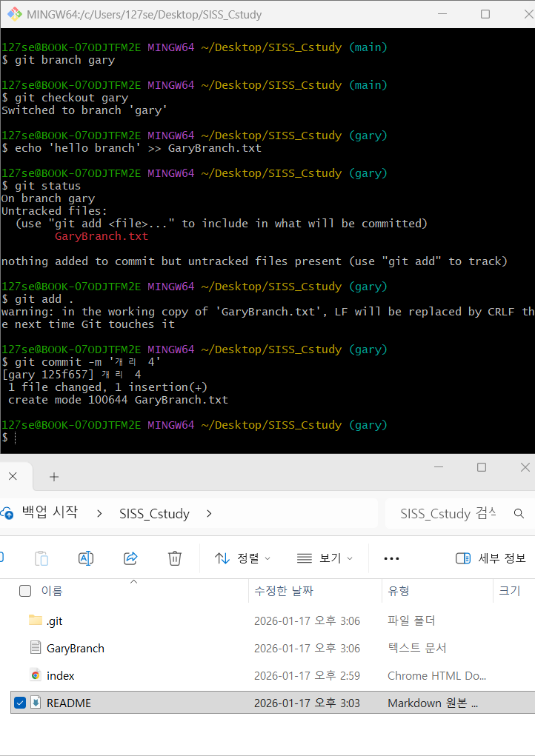Open the 보기 view dropdown
The height and width of the screenshot is (756, 535).
325,558
